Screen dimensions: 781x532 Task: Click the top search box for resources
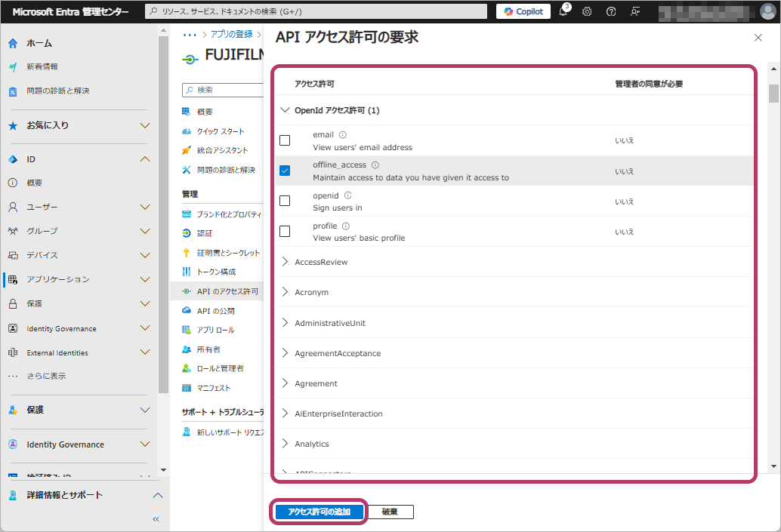316,11
